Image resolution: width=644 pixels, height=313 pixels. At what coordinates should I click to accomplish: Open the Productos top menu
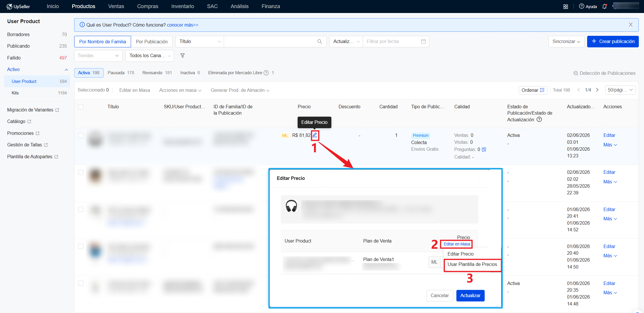(x=83, y=6)
